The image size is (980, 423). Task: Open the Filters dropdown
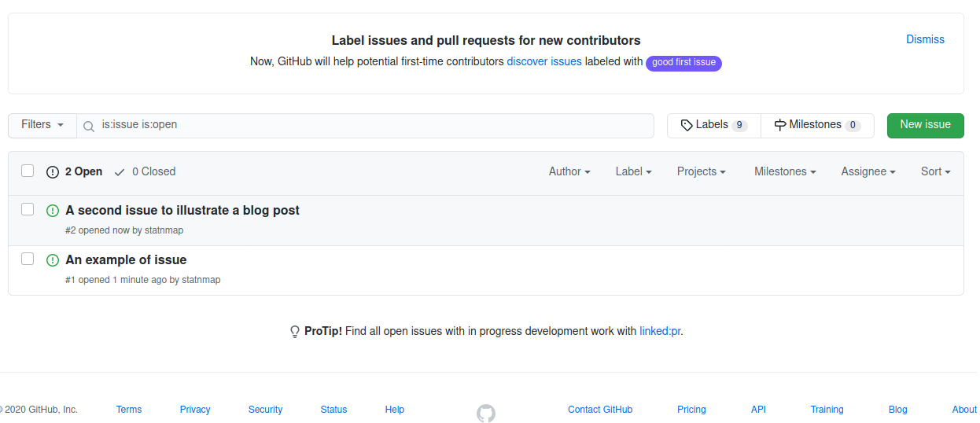click(x=42, y=125)
